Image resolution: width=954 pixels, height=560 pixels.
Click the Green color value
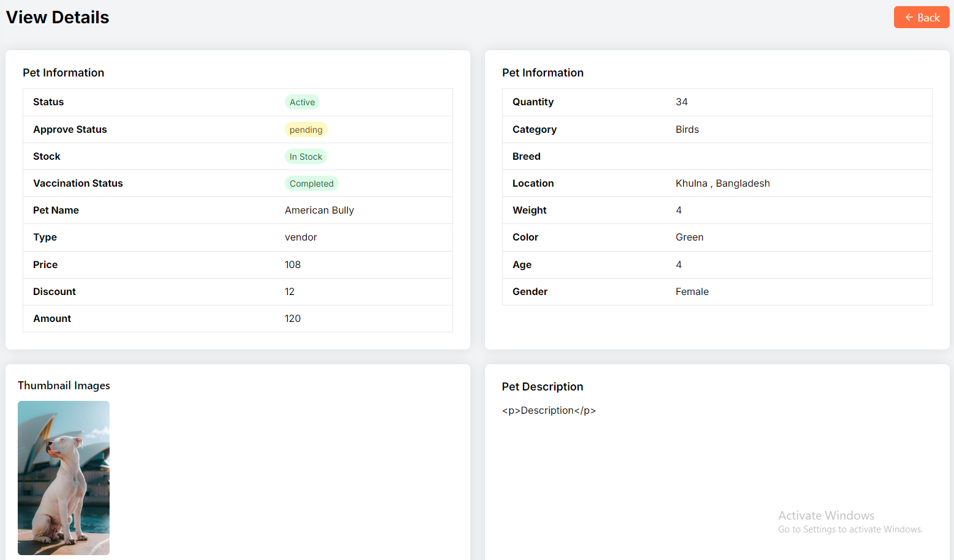[689, 237]
